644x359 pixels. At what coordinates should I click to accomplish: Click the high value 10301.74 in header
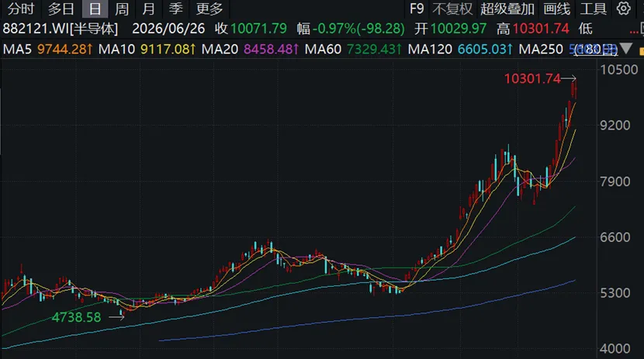coord(541,29)
